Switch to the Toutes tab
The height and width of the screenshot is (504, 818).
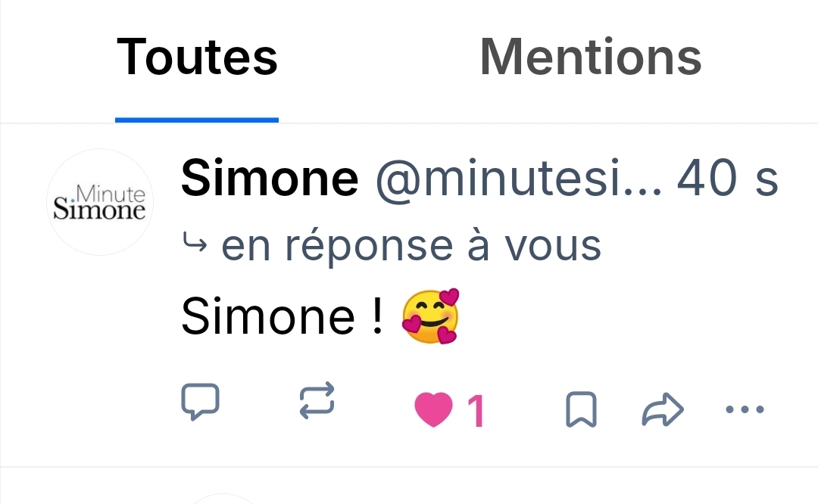pyautogui.click(x=197, y=58)
